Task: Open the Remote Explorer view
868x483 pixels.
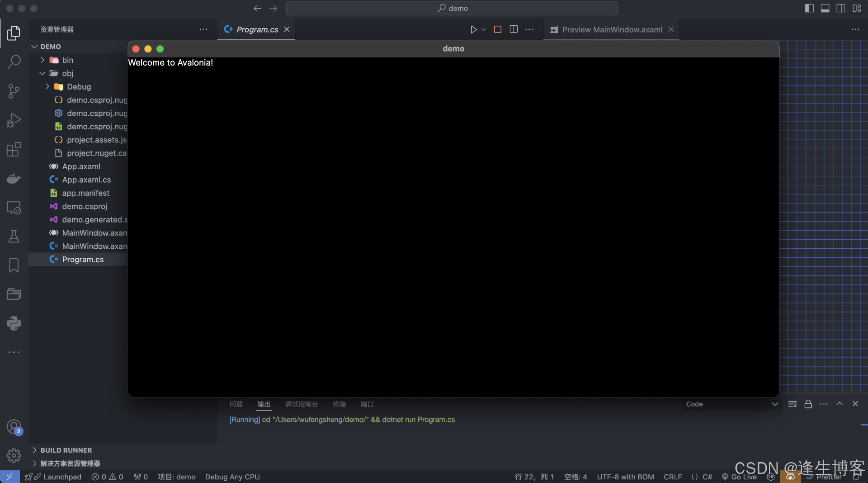Action: pyautogui.click(x=14, y=208)
